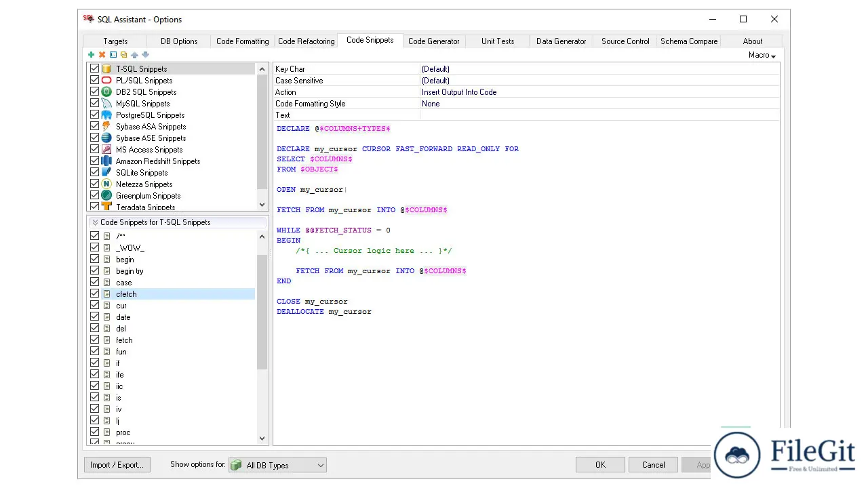Click the proc snippet document icon
Image resolution: width=868 pixels, height=488 pixels.
click(x=106, y=432)
